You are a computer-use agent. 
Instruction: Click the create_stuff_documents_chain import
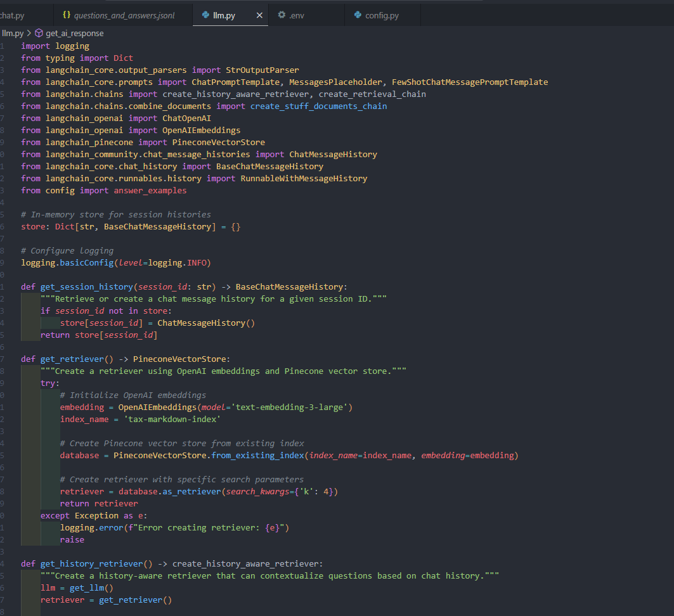(318, 106)
